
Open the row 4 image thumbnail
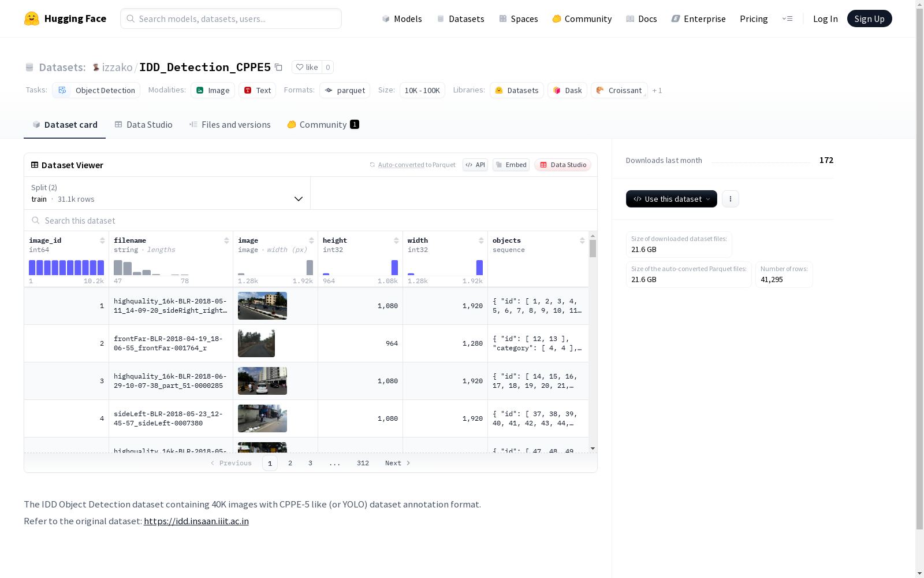tap(262, 418)
